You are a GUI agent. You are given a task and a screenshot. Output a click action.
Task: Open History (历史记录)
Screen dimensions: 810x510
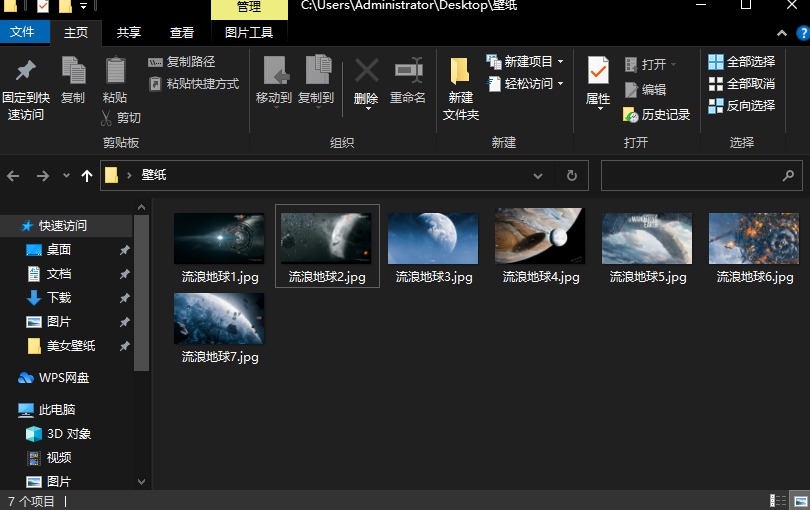pyautogui.click(x=657, y=115)
